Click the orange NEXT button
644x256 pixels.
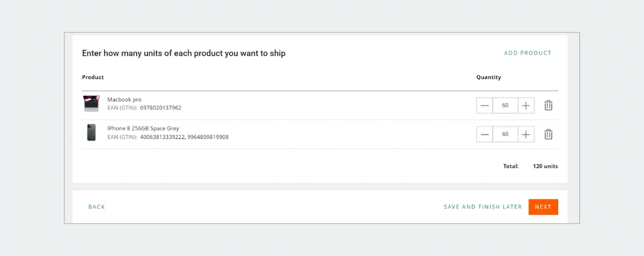point(543,207)
